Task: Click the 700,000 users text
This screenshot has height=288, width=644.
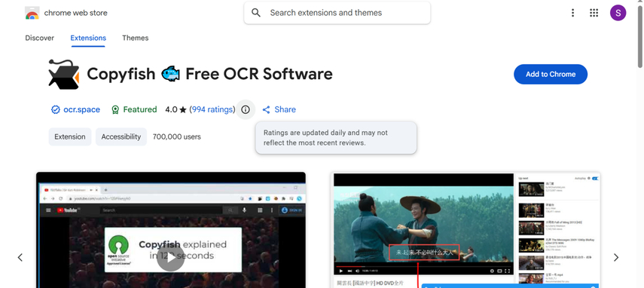Action: 176,136
